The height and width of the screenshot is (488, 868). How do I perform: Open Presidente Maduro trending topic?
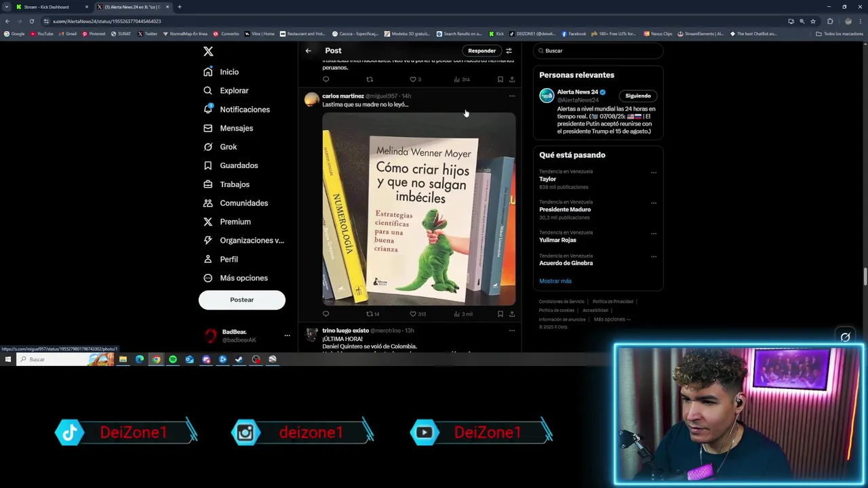pyautogui.click(x=565, y=209)
